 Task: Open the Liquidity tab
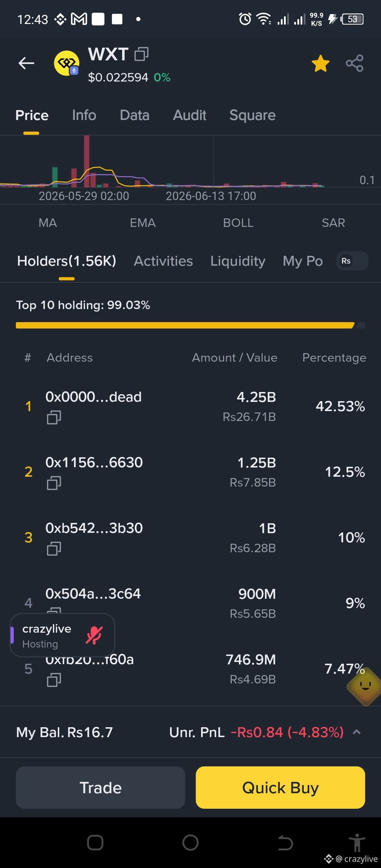pos(238,261)
